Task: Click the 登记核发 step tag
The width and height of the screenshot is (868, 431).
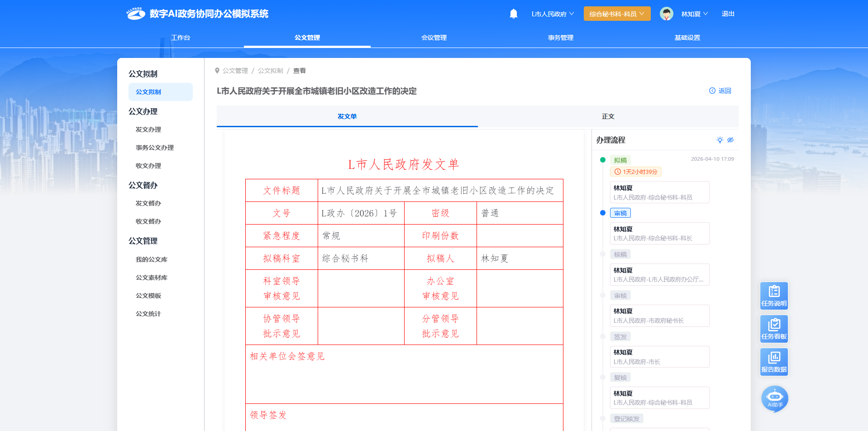Action: 627,419
